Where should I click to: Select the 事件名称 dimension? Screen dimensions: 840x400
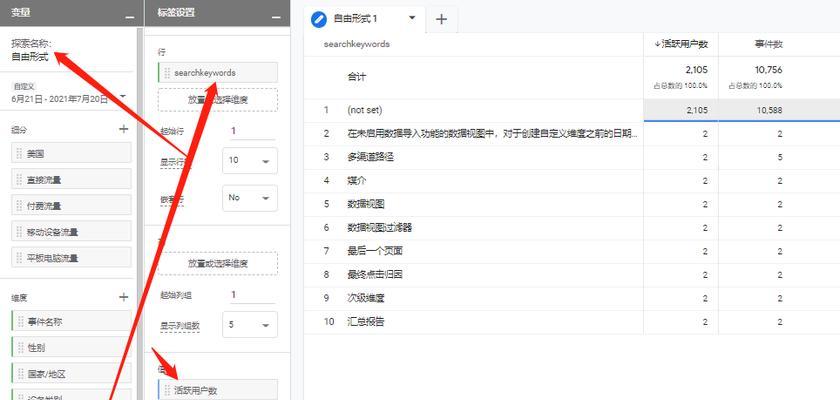coord(71,322)
